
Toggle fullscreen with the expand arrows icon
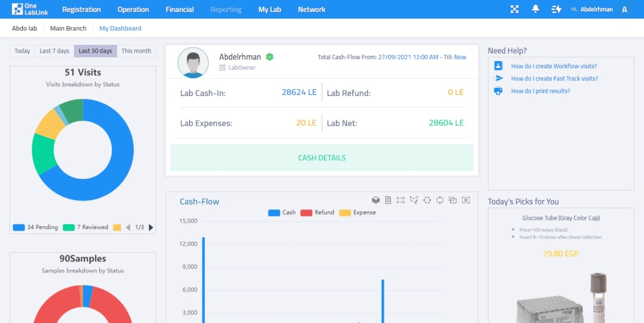click(515, 9)
